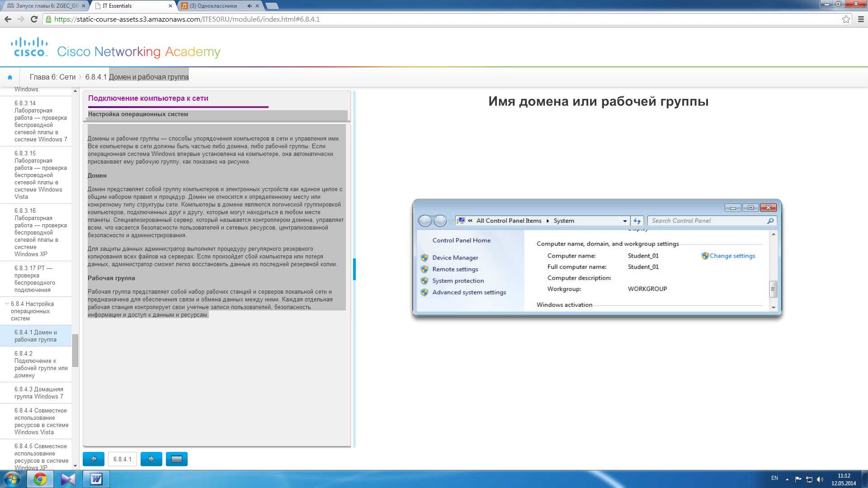868x488 pixels.
Task: Click 6.8.4.1 Домен и рабочая группа breadcrumb
Action: click(137, 77)
